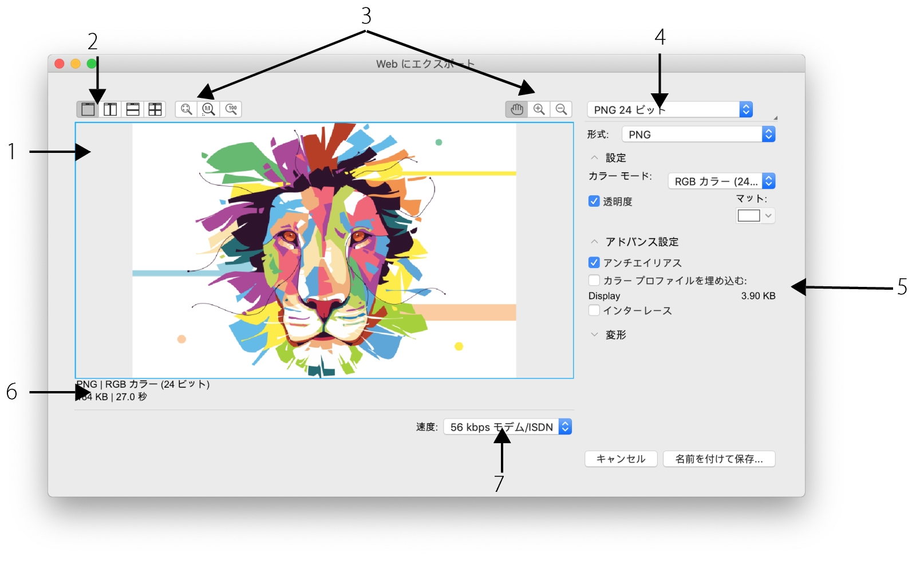
Task: Open the 速度 56 kbps dropdown
Action: coord(507,427)
